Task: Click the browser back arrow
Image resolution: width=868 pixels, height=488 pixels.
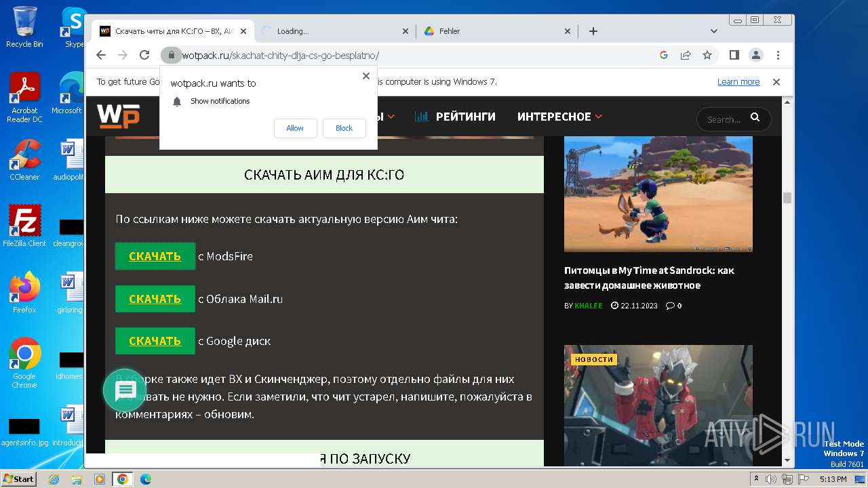Action: tap(101, 55)
